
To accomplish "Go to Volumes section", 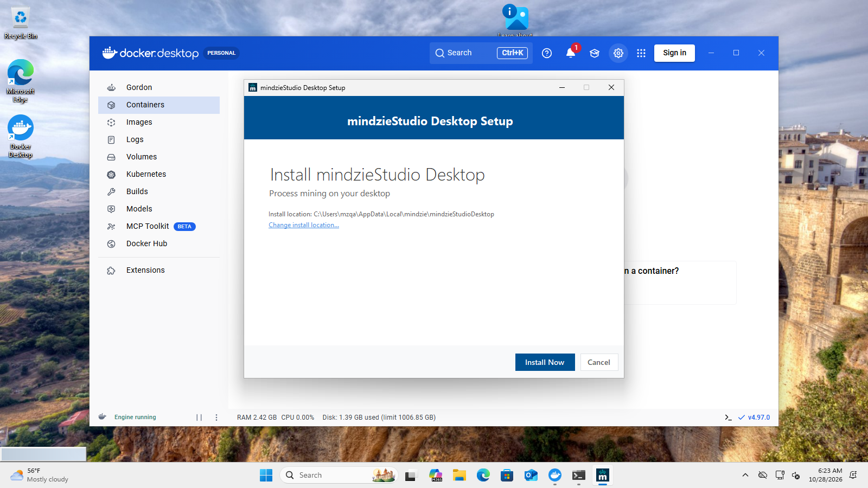I will point(159,157).
